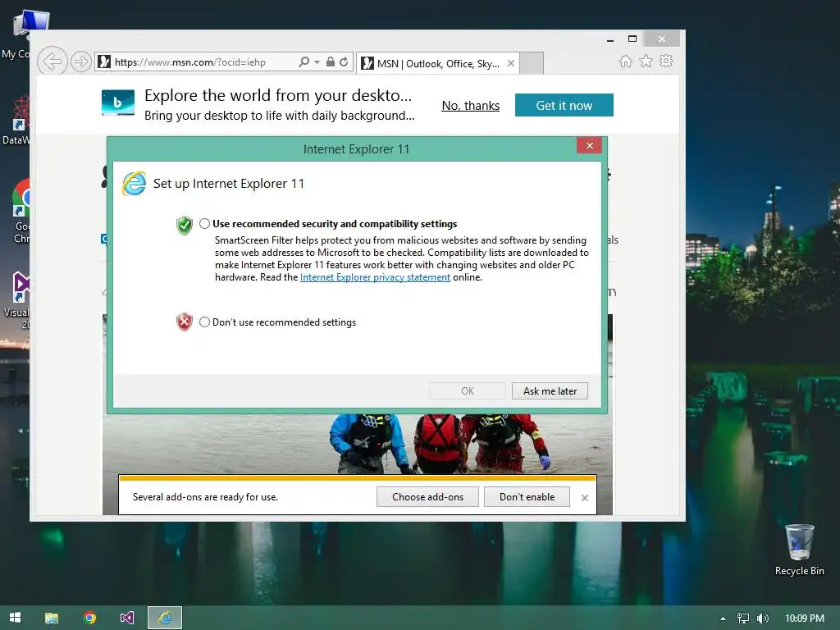The width and height of the screenshot is (840, 630).
Task: Open a new blank tab
Action: coord(532,63)
